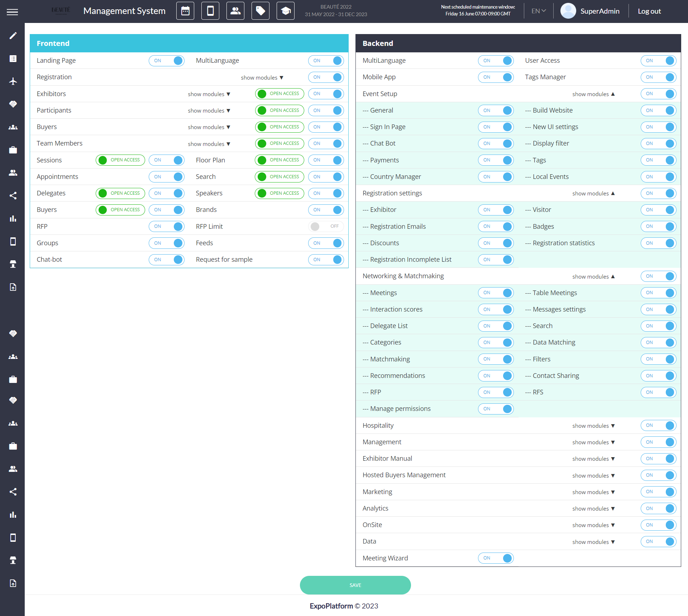Open the hamburger navigation menu
The width and height of the screenshot is (688, 616).
coord(12,12)
